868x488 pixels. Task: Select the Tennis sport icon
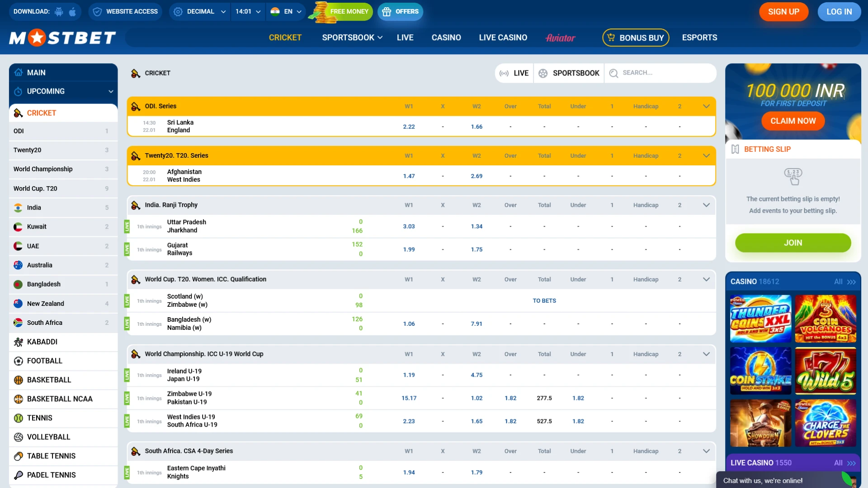(x=19, y=418)
